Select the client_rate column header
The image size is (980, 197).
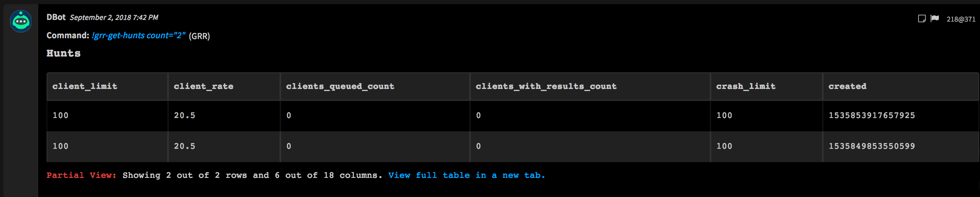[203, 86]
